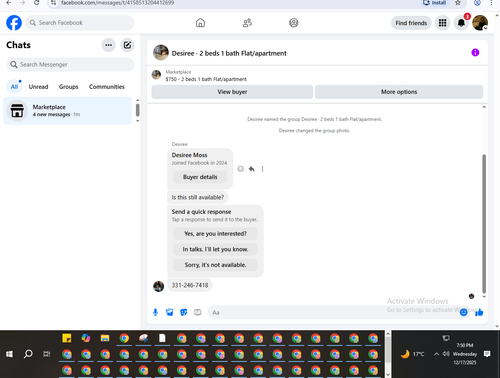Open the account profile picture menu
This screenshot has width=500, height=378.
click(480, 23)
